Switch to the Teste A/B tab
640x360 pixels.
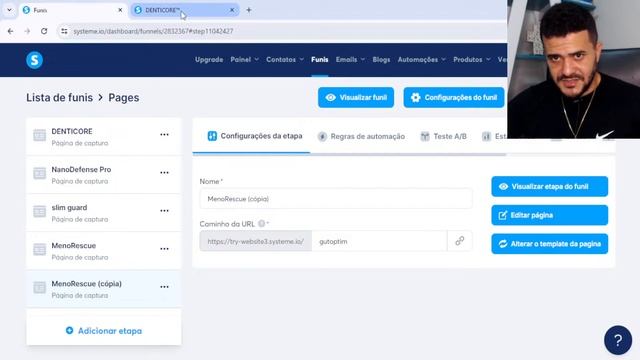pyautogui.click(x=443, y=136)
